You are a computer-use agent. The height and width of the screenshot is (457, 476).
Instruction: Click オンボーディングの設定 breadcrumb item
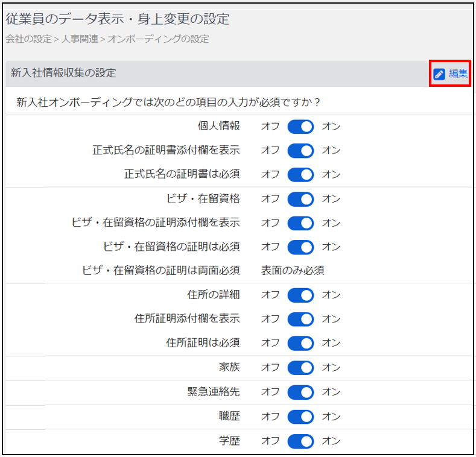[x=158, y=39]
